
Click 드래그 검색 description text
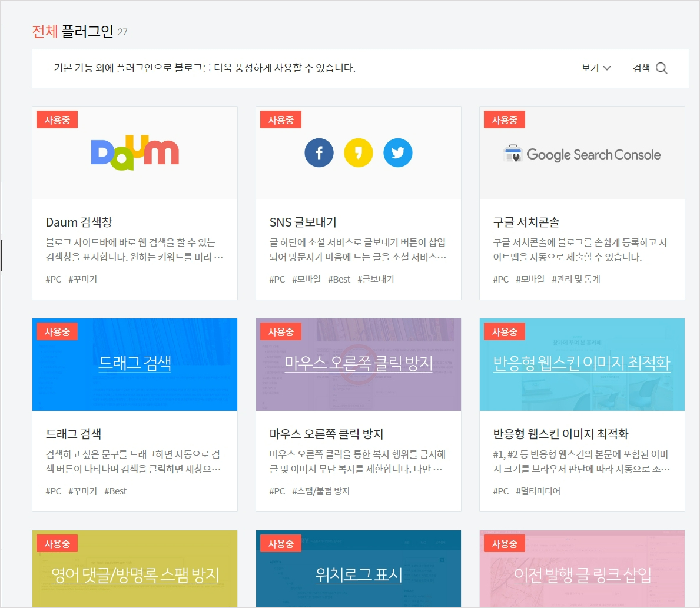click(134, 461)
